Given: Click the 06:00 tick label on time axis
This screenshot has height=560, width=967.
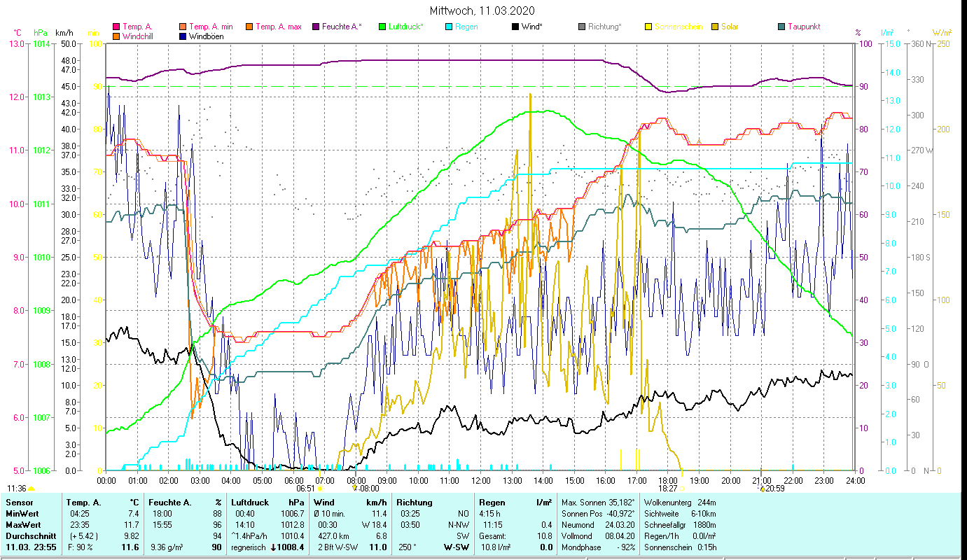Looking at the screenshot, I should click(293, 480).
